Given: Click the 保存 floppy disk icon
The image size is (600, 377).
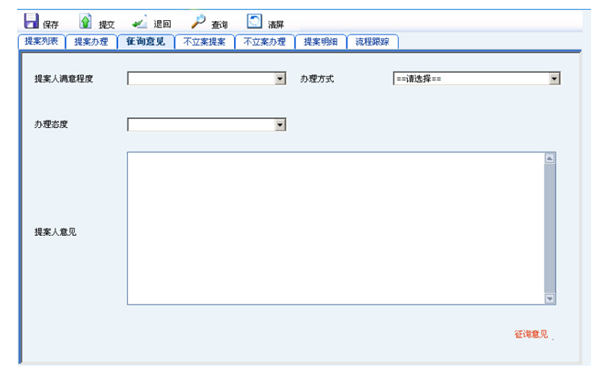Looking at the screenshot, I should tap(31, 21).
